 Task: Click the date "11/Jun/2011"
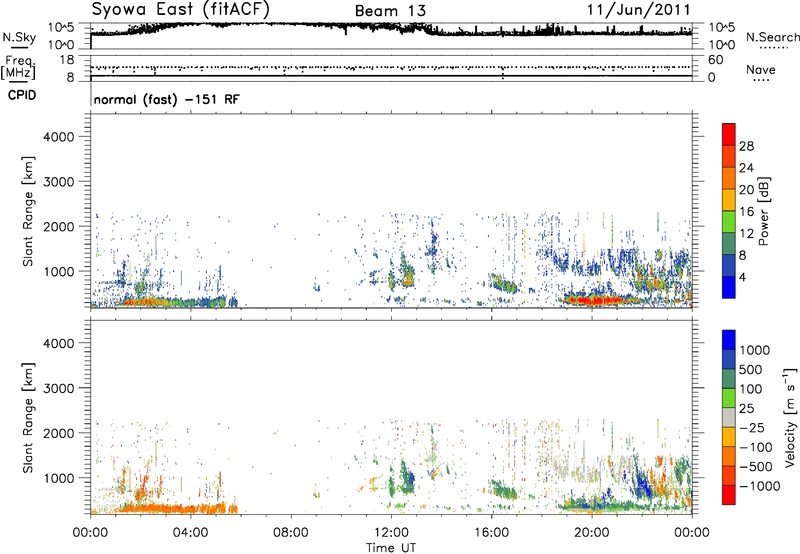(x=638, y=10)
